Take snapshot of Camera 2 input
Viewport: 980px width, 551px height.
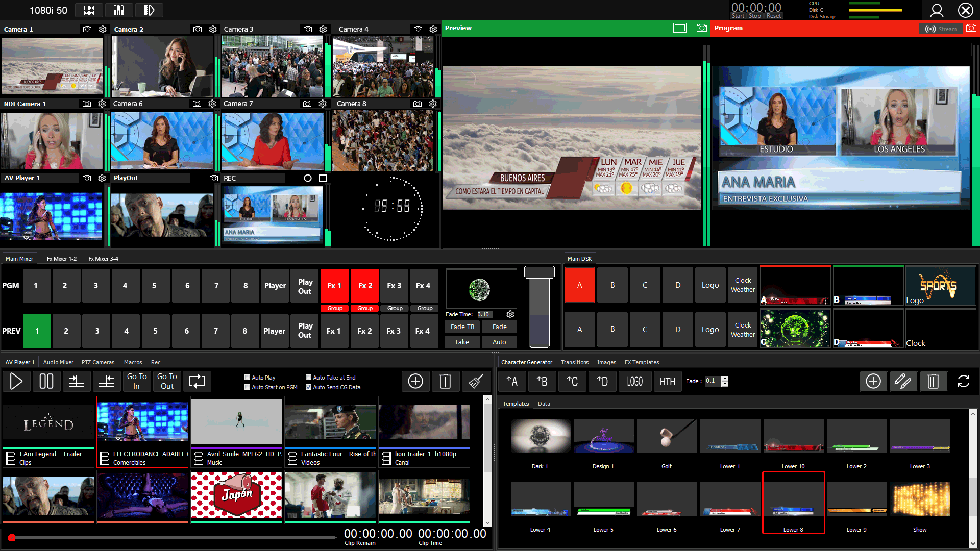point(198,29)
